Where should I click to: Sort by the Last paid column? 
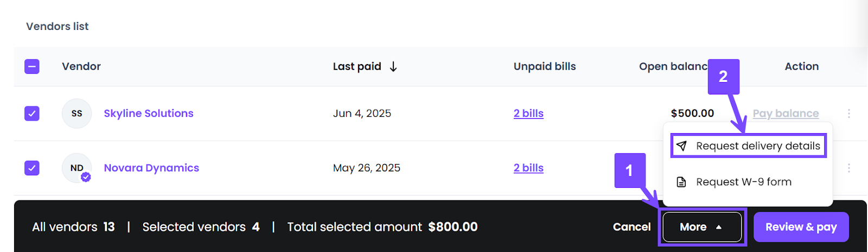click(x=357, y=66)
